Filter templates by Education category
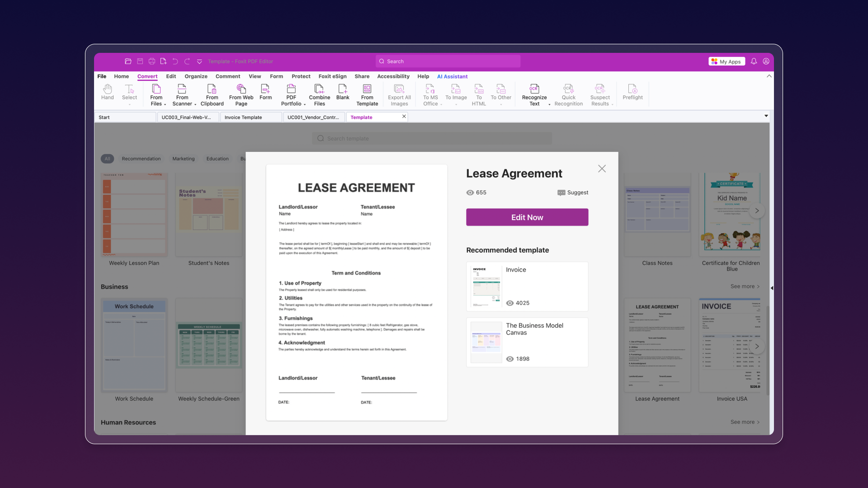Image resolution: width=868 pixels, height=488 pixels. point(217,158)
